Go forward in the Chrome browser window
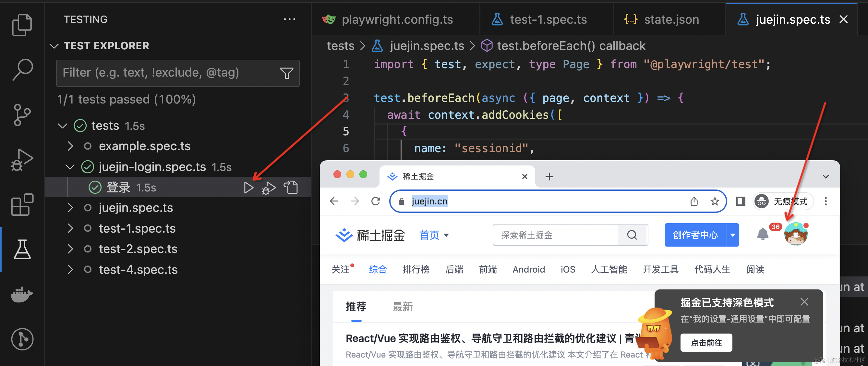 click(x=355, y=201)
